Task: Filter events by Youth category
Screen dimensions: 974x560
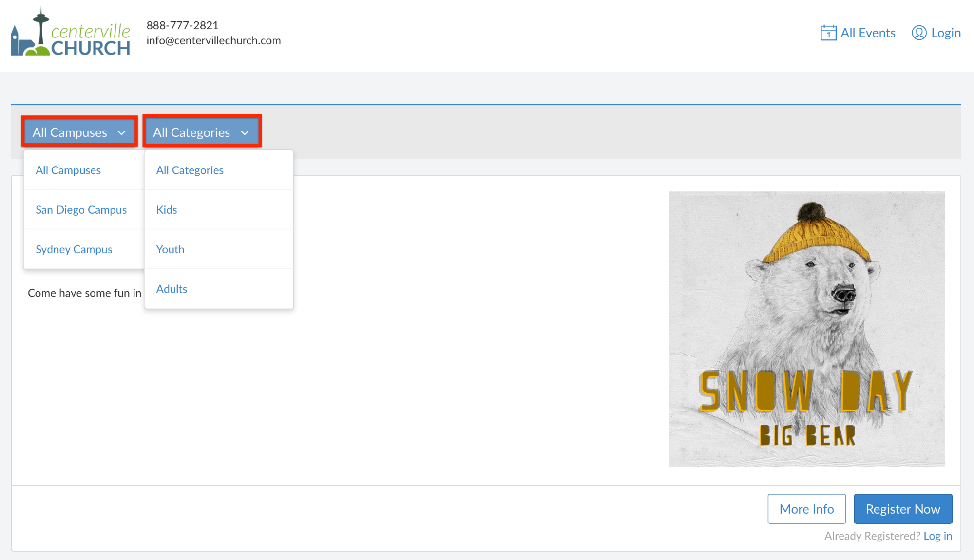Action: pyautogui.click(x=170, y=249)
